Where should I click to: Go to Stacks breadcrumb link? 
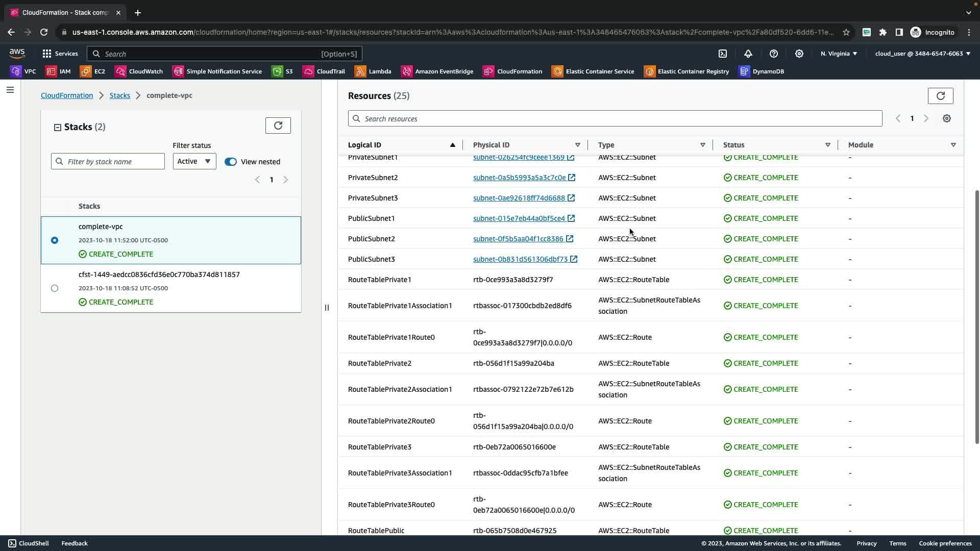pos(119,95)
